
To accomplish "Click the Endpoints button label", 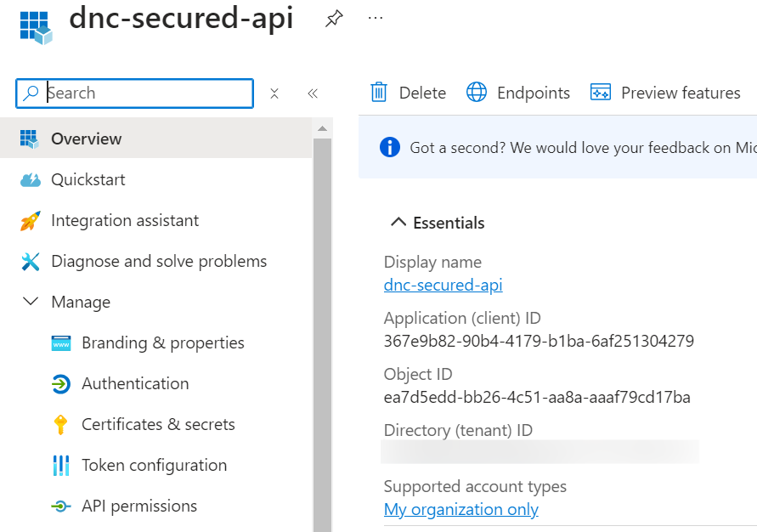I will click(534, 93).
